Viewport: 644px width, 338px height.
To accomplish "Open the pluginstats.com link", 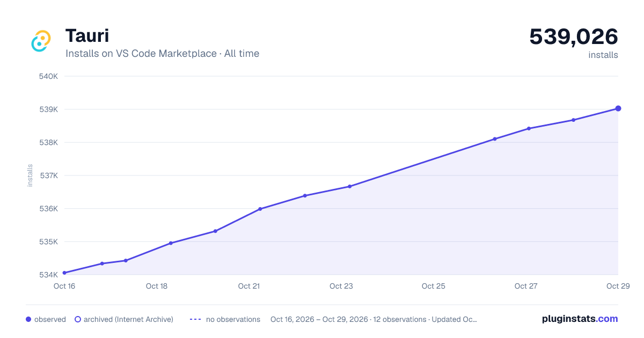I will 580,319.
